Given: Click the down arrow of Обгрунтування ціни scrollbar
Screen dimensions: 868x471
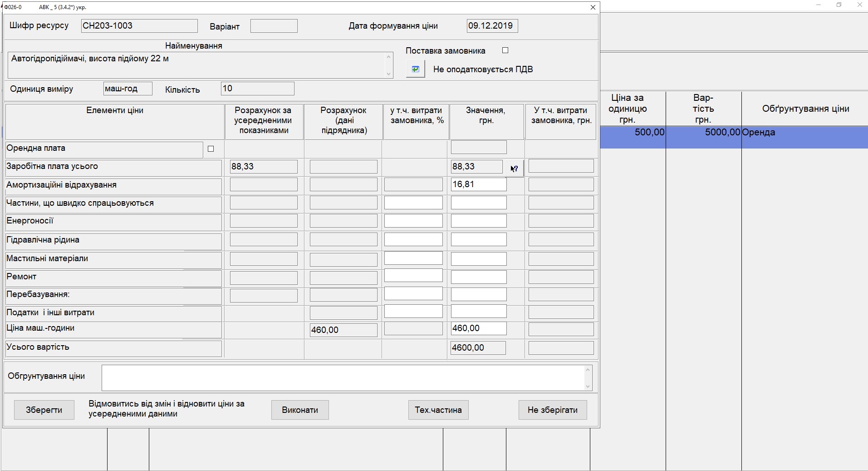Looking at the screenshot, I should [588, 387].
